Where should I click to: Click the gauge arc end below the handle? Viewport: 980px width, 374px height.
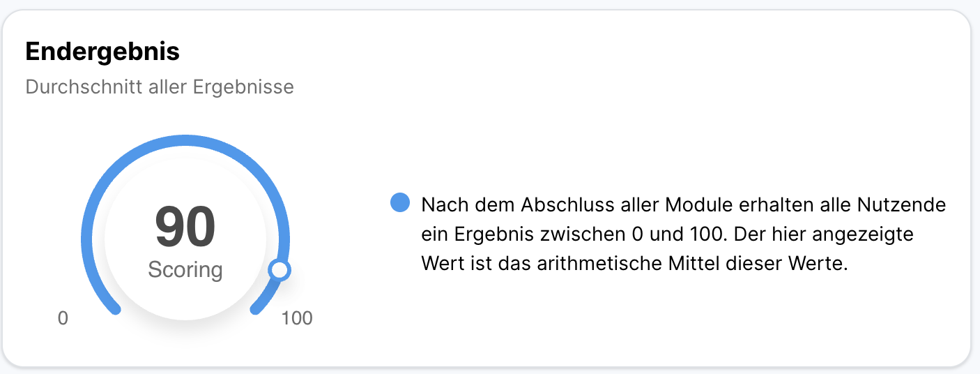pos(257,308)
